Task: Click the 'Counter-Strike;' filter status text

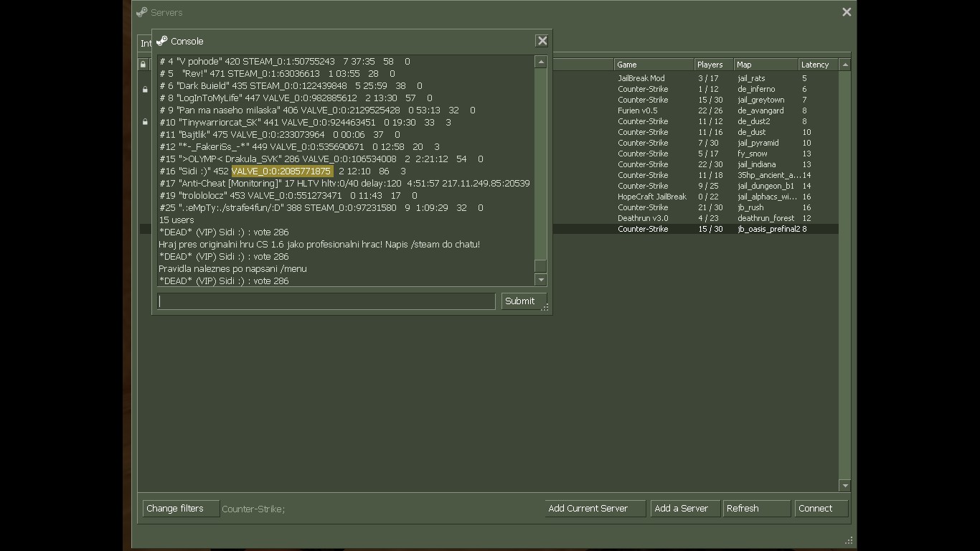Action: 253,509
